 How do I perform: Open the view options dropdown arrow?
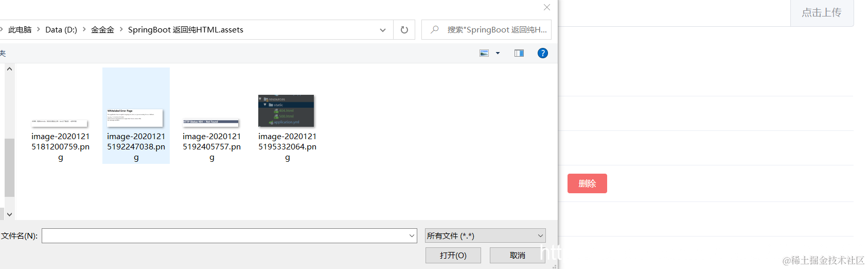(x=498, y=53)
